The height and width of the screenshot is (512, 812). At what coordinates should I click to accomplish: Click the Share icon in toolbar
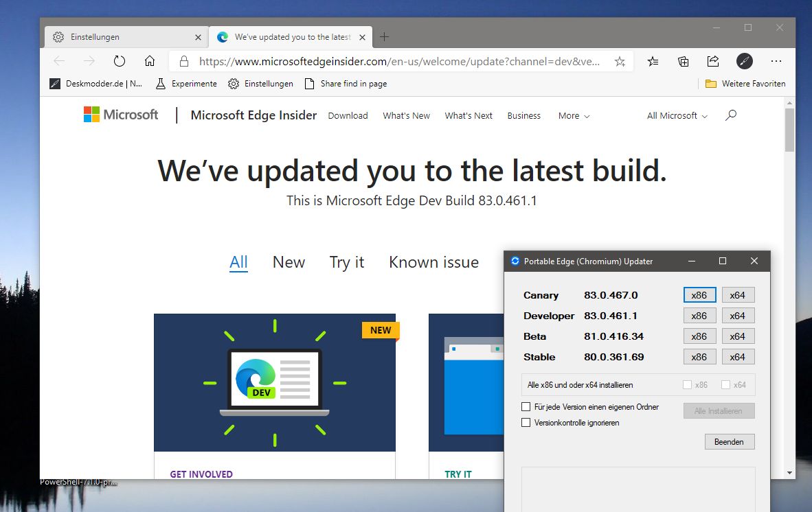713,61
